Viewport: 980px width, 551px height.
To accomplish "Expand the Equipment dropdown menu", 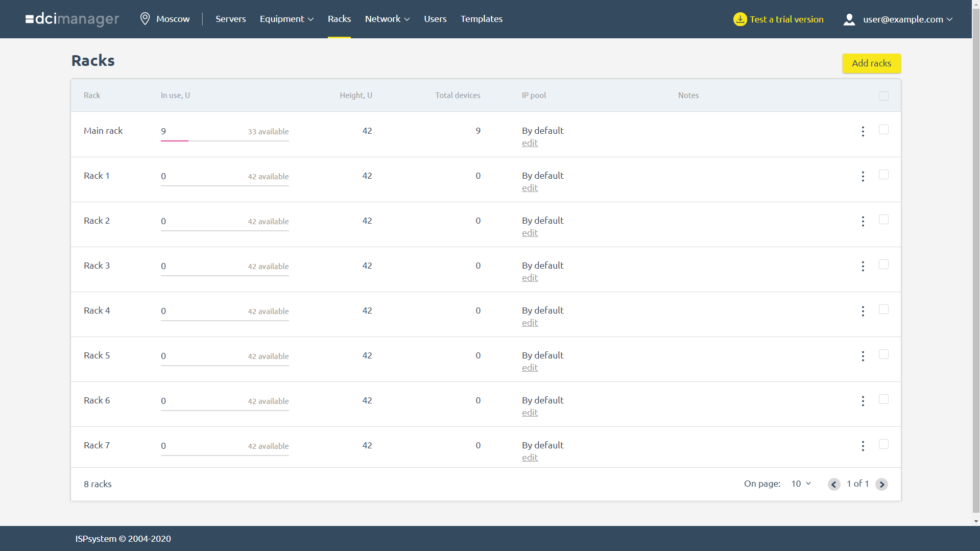I will [x=286, y=19].
